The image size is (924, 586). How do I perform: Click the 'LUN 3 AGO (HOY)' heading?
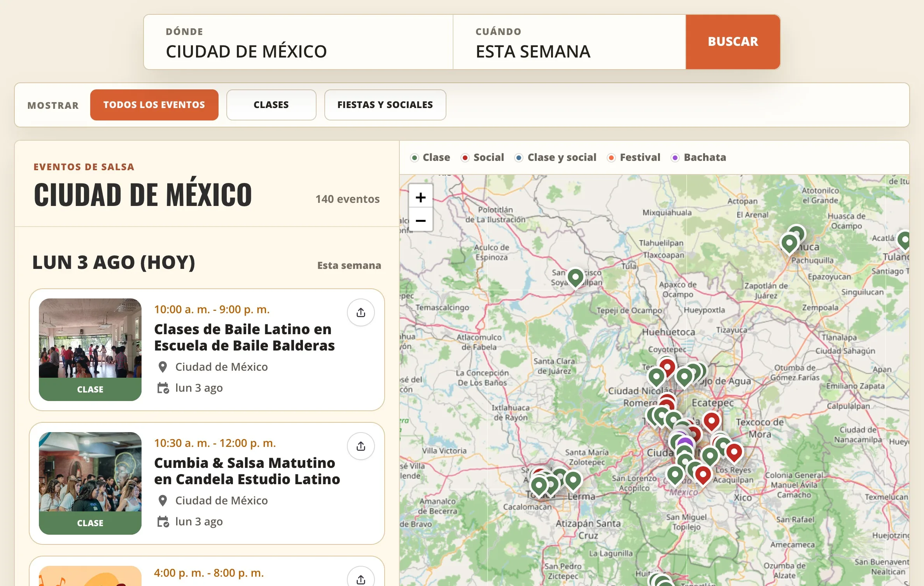click(x=114, y=262)
